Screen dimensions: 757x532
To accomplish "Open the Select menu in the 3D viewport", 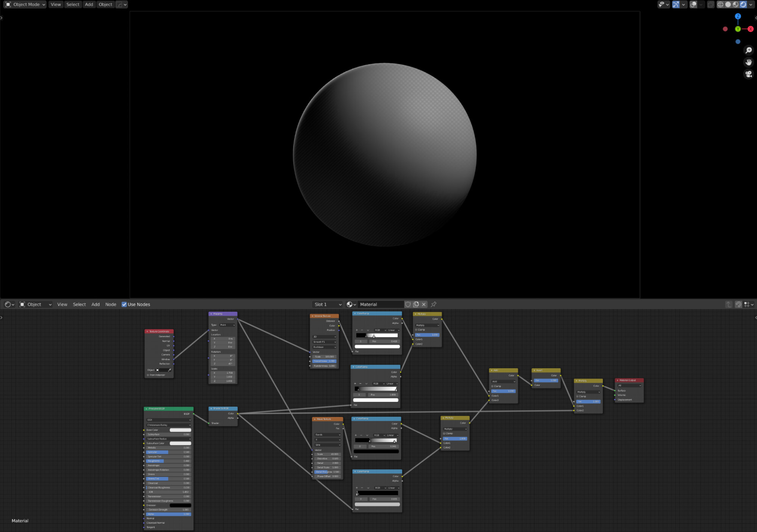I will [x=73, y=4].
